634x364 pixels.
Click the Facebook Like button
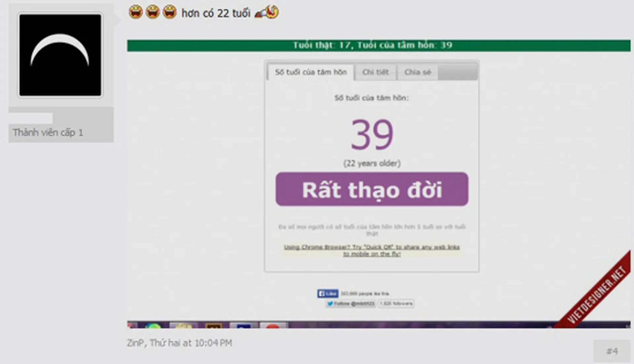tap(328, 293)
